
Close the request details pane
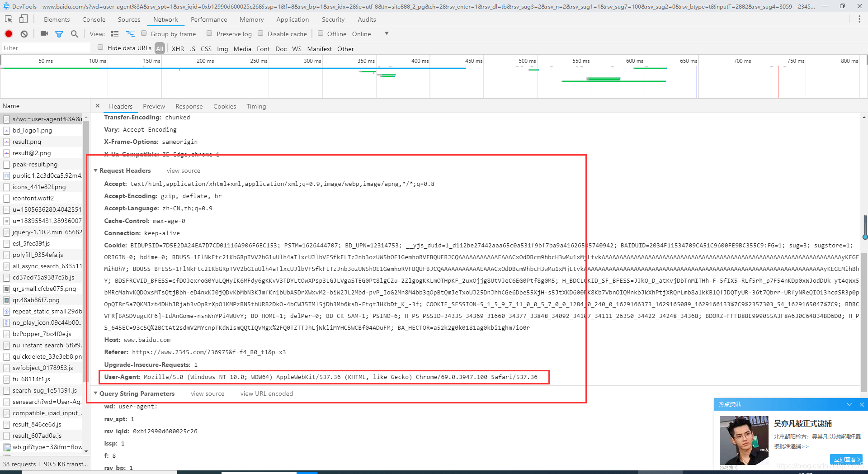pyautogui.click(x=97, y=106)
